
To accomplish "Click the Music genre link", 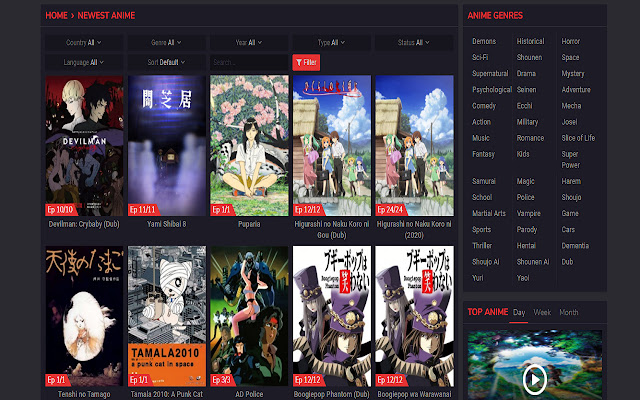I will 481,138.
